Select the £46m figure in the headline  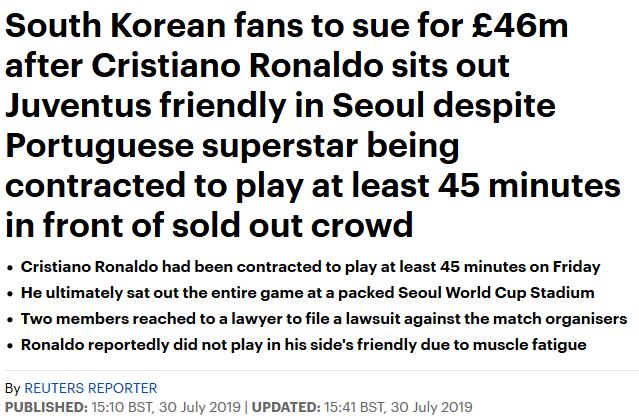(x=520, y=26)
